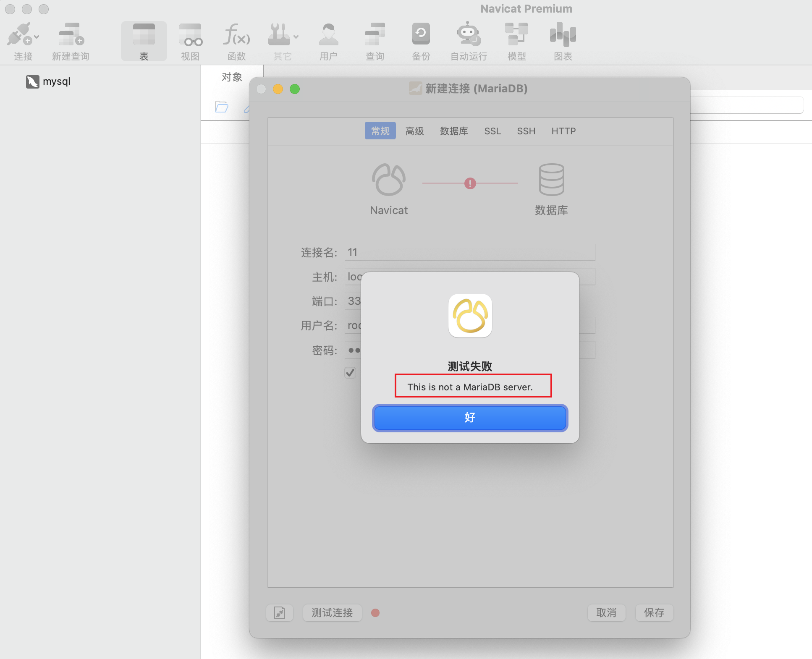Click the red error indicator on connection line
This screenshot has height=659, width=812.
470,183
